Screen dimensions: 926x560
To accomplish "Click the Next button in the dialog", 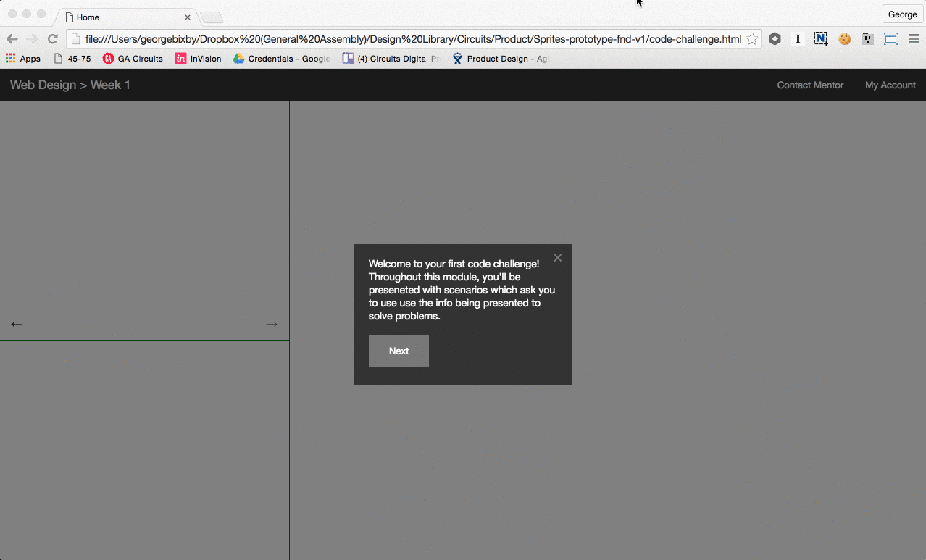I will (x=399, y=351).
